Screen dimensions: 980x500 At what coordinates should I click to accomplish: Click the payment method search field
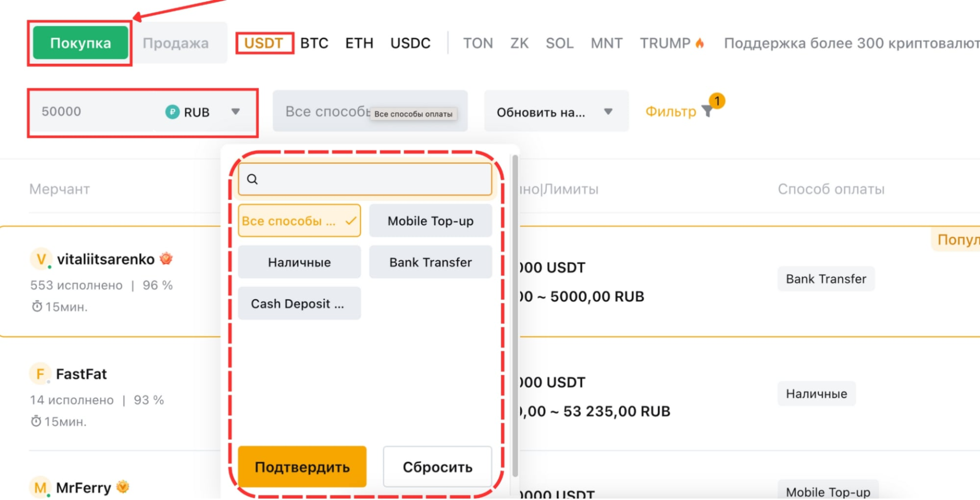(373, 179)
